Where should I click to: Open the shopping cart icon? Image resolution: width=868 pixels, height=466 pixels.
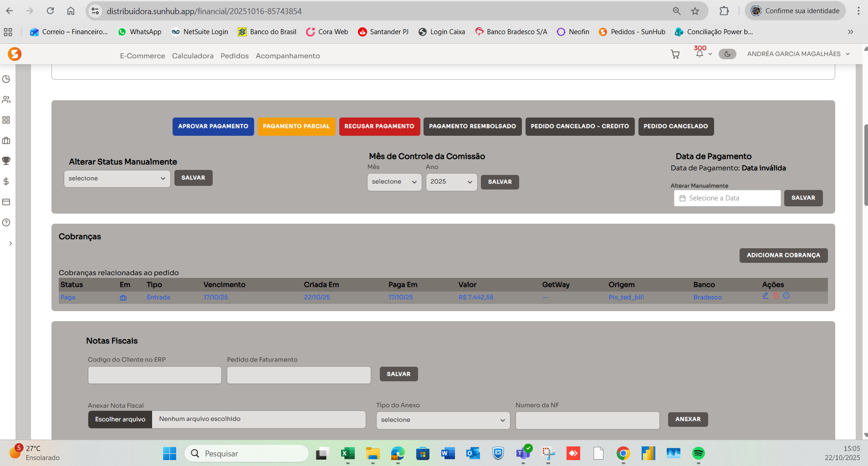coord(675,54)
